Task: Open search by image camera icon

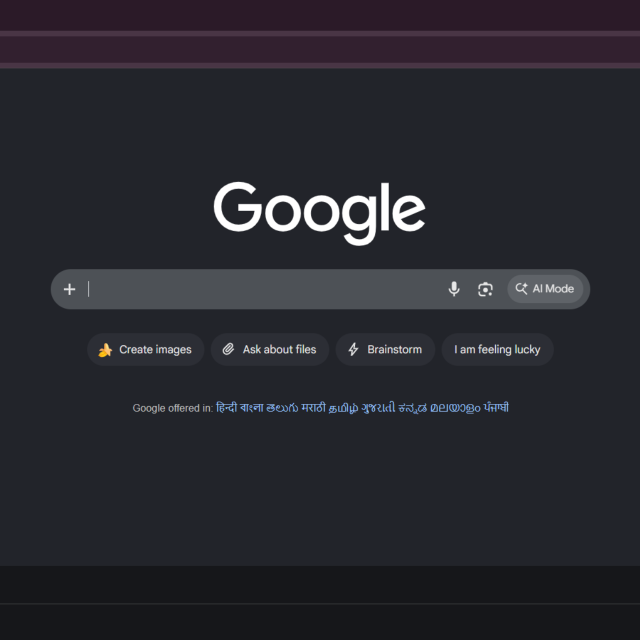Action: (485, 289)
